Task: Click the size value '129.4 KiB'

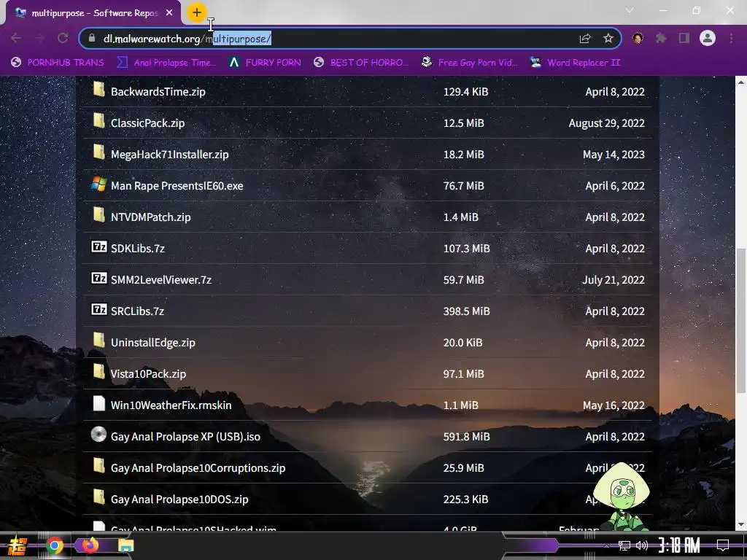Action: tap(465, 91)
